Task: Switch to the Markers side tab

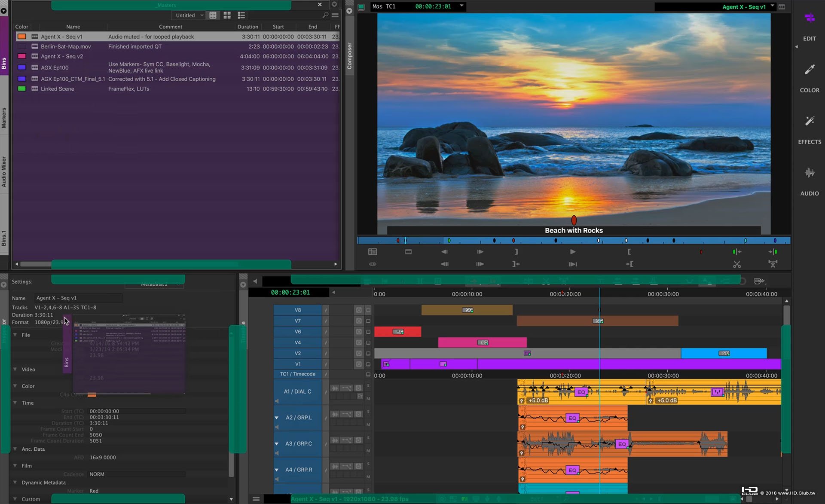Action: coord(4,118)
